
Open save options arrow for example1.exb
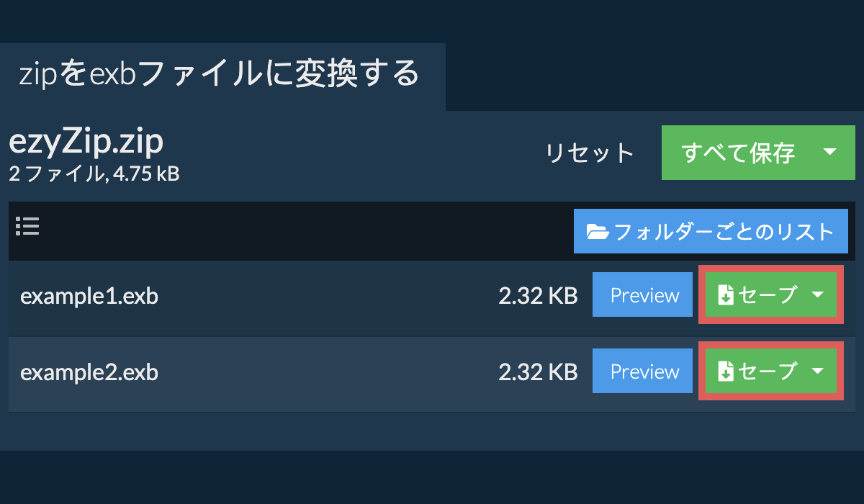[818, 294]
